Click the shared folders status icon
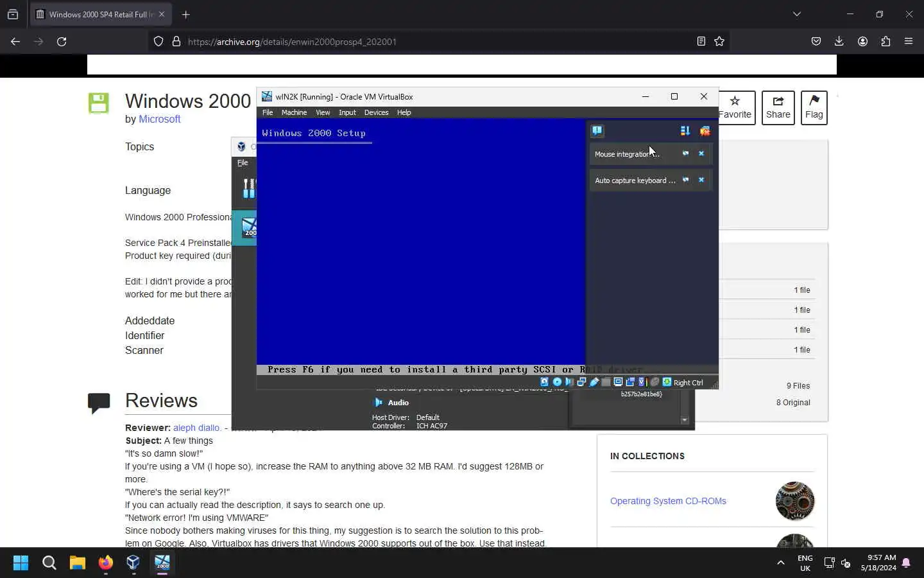Viewport: 924px width, 578px height. 606,382
